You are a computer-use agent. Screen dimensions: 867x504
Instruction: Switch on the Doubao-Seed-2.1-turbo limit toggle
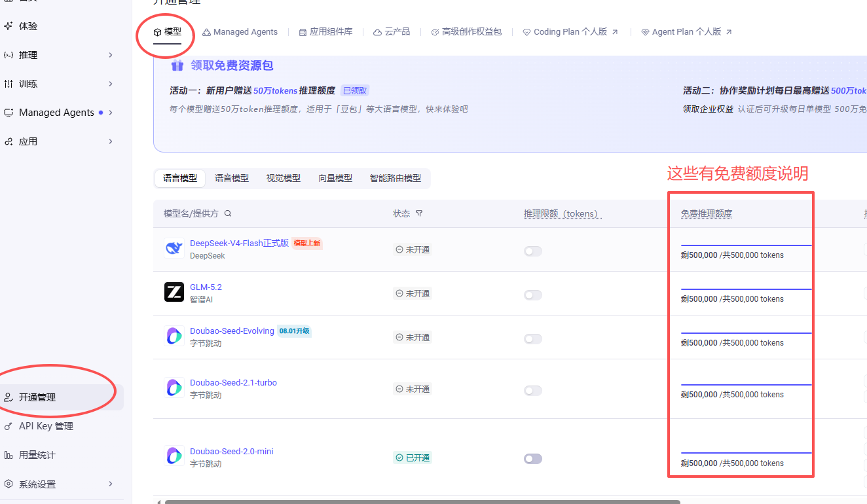[533, 391]
